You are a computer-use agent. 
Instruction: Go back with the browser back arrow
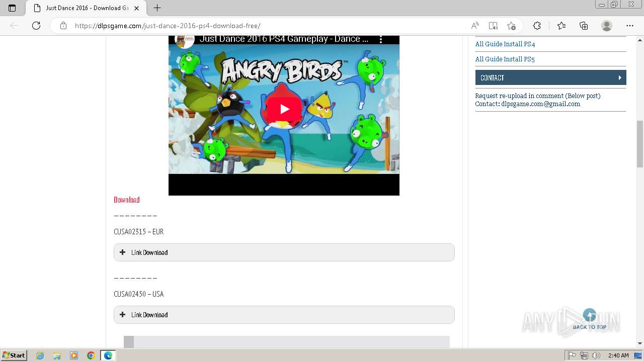tap(14, 26)
